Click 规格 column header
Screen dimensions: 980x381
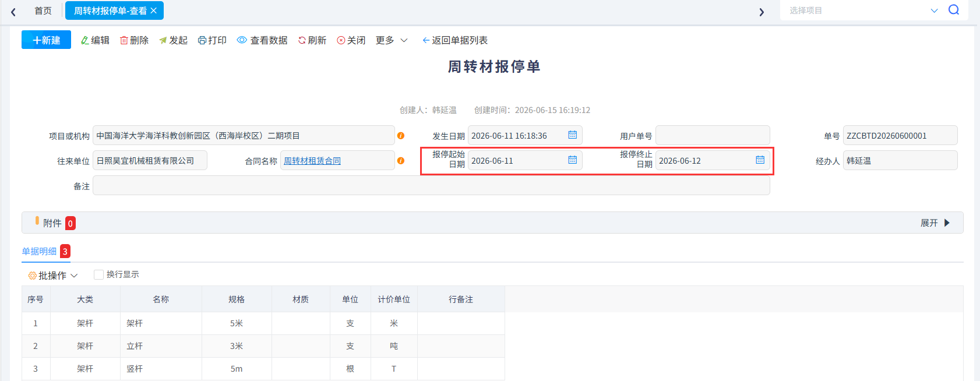point(237,299)
